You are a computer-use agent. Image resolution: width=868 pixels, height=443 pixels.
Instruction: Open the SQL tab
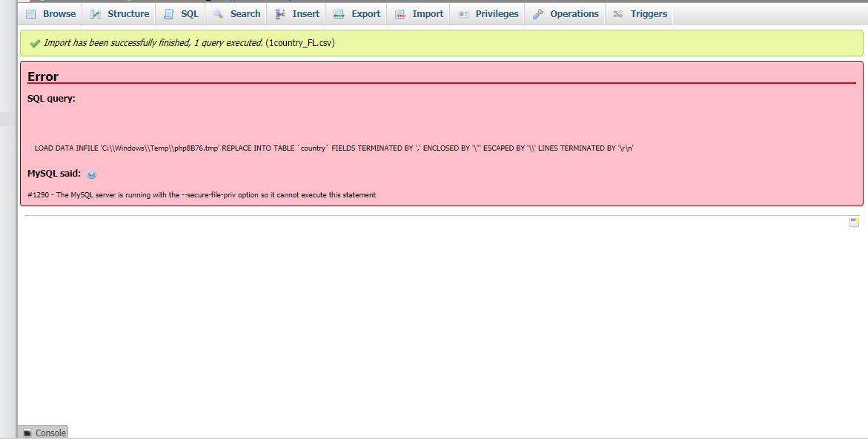(x=180, y=14)
